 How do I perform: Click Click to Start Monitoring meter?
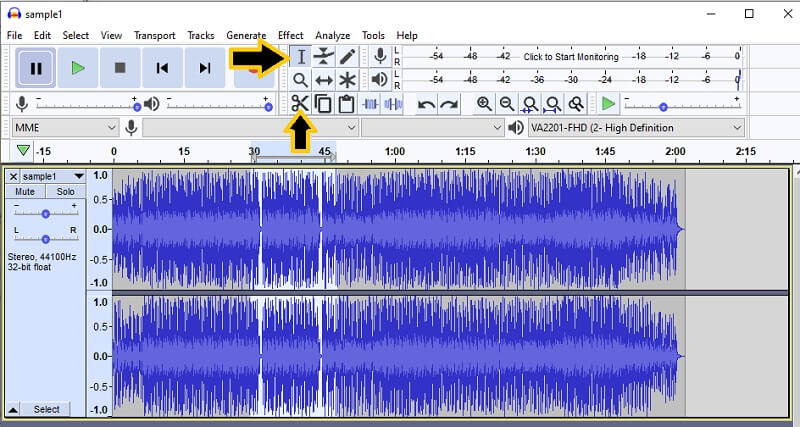(571, 57)
